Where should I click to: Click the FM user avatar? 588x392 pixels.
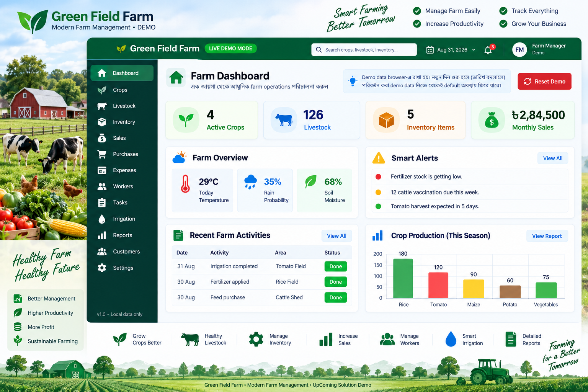(519, 50)
